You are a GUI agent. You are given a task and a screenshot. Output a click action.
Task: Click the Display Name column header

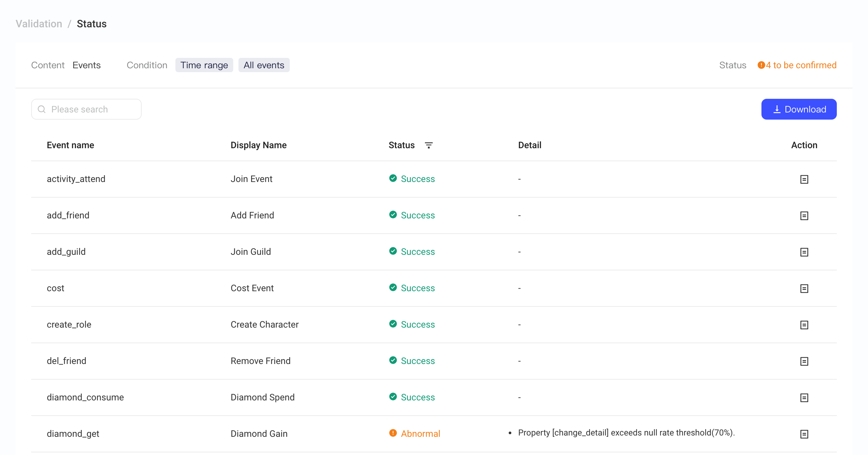259,145
